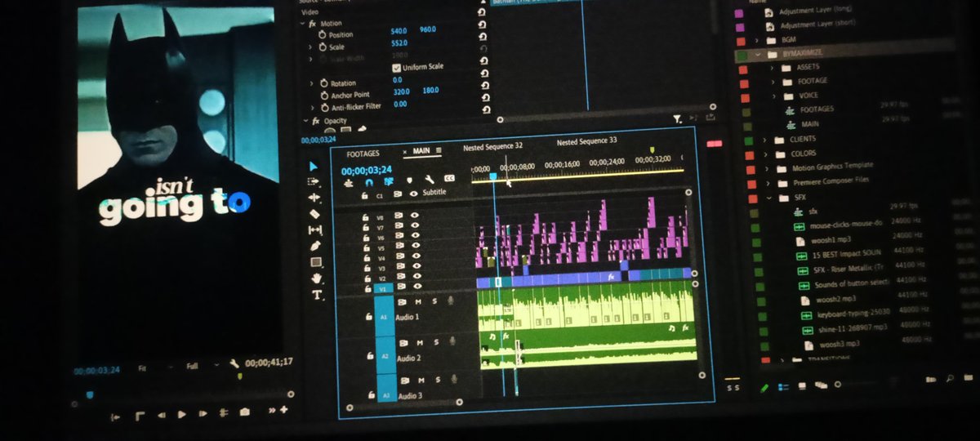This screenshot has width=980, height=441.
Task: Reset Rotation parameter in Effect Controls
Action: pyautogui.click(x=484, y=73)
